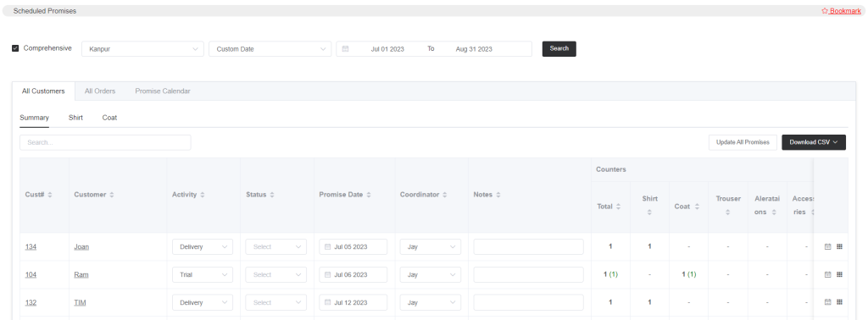Switch to the All Customers tab
The height and width of the screenshot is (320, 868).
[43, 91]
